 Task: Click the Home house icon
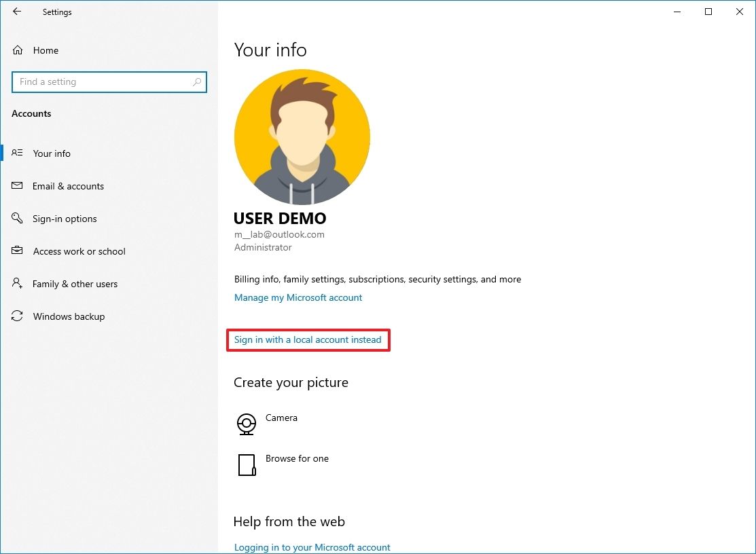coord(16,50)
